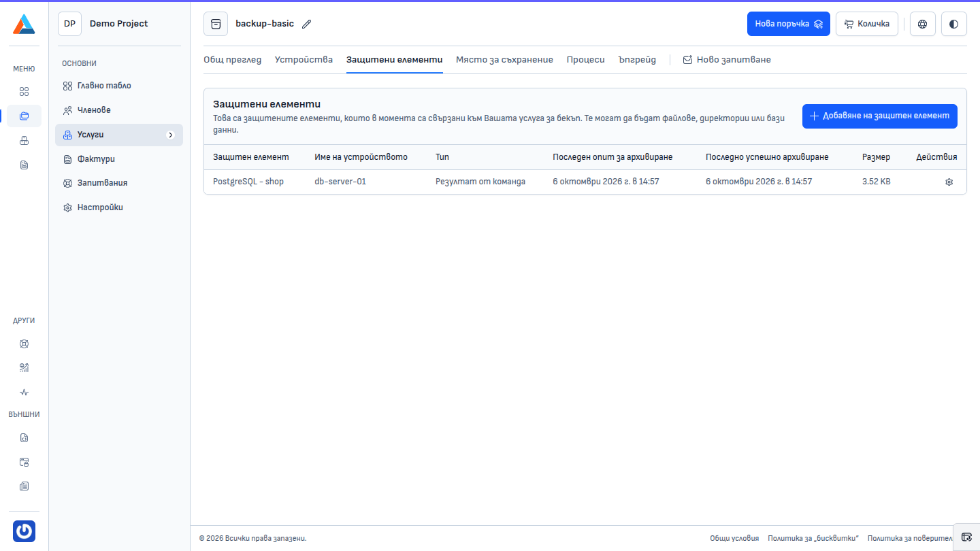Open the DP project avatar switcher
This screenshot has height=551, width=980.
click(x=69, y=24)
